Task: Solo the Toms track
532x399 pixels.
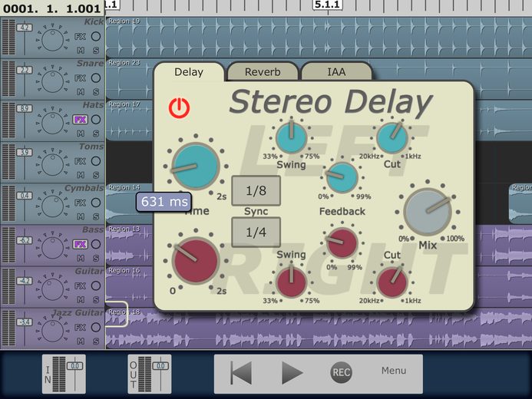Action: tap(96, 175)
